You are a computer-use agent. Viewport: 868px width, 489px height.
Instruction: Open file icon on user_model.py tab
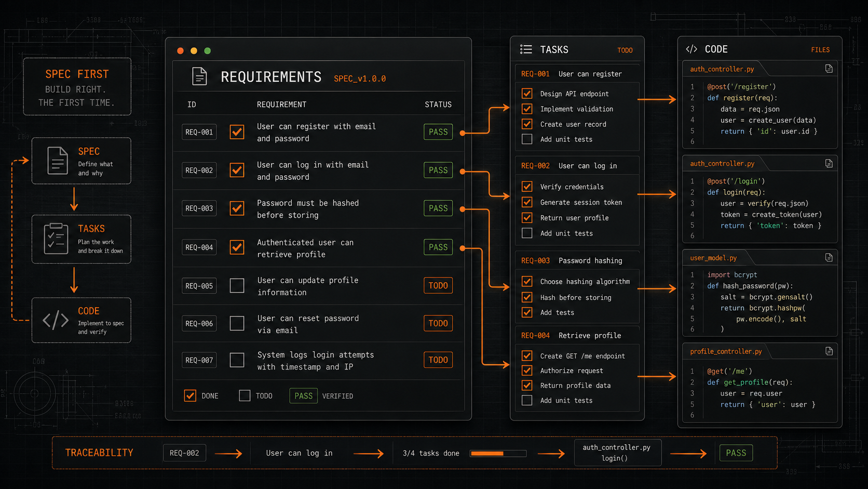click(829, 258)
